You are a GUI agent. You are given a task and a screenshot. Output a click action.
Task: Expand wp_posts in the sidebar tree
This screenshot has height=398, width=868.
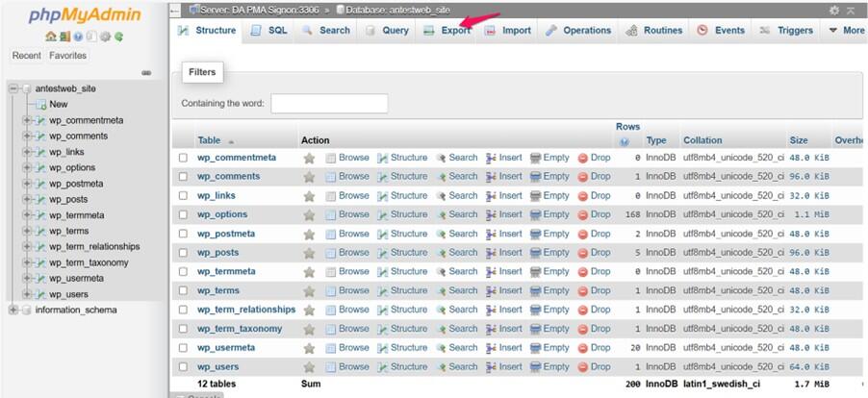27,200
